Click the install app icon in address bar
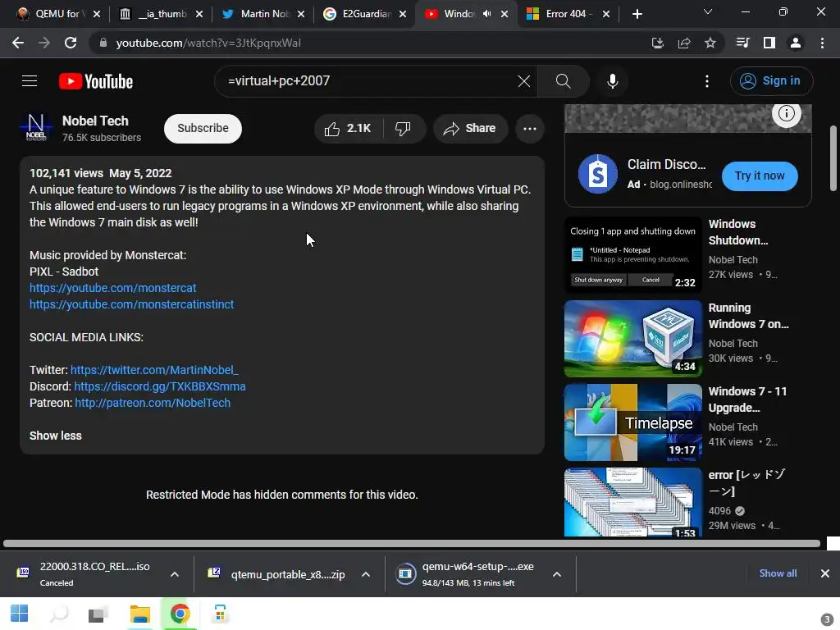The width and height of the screenshot is (840, 630). (657, 43)
